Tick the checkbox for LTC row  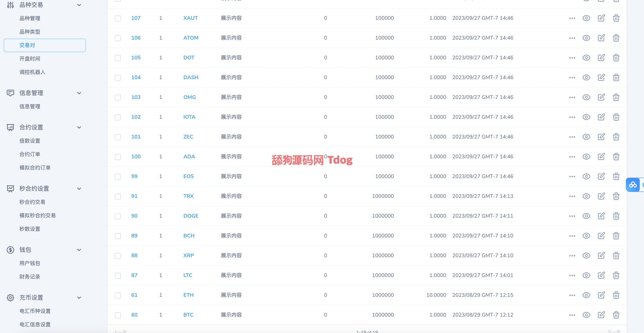pyautogui.click(x=118, y=275)
